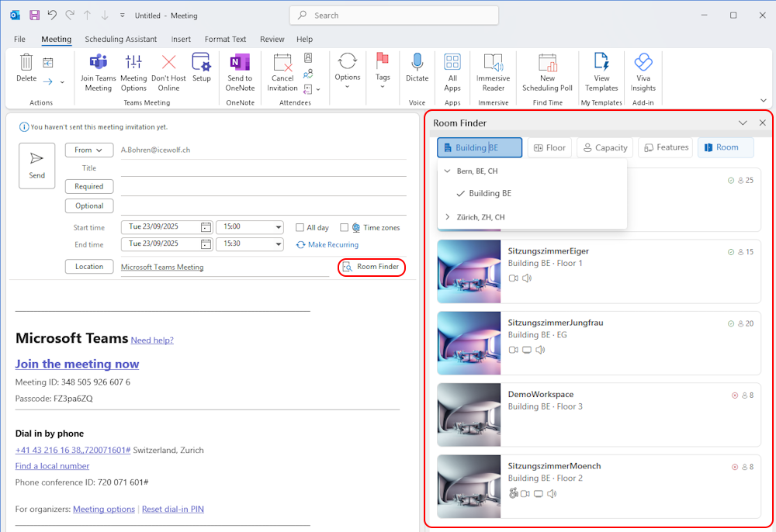Close the Room Finder pane
Viewport: 776px width, 532px height.
(762, 123)
